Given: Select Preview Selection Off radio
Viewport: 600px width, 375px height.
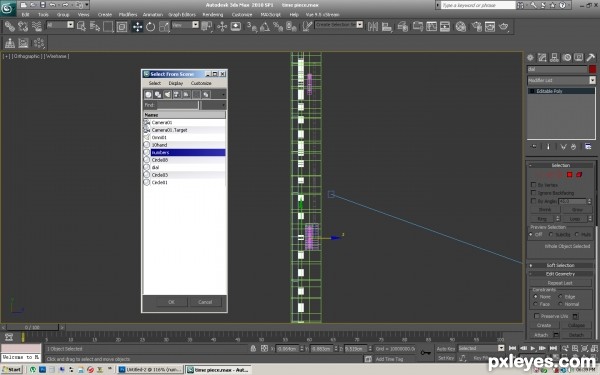Looking at the screenshot, I should (531, 234).
